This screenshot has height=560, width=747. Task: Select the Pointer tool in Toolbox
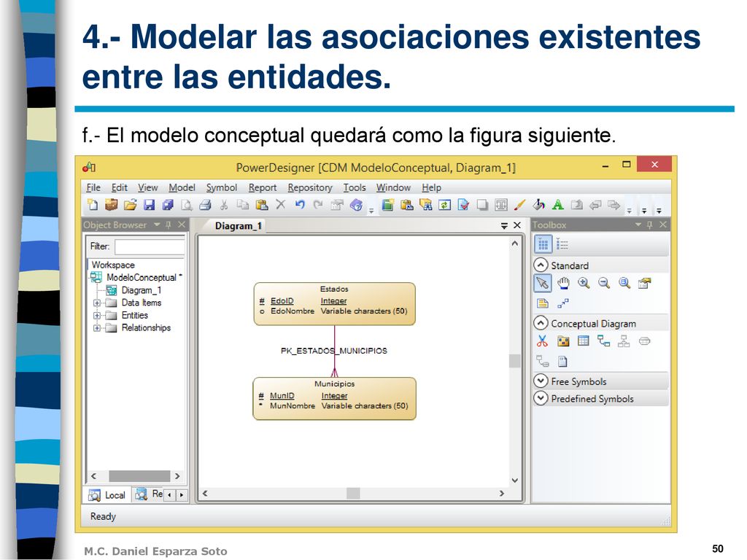coord(542,284)
